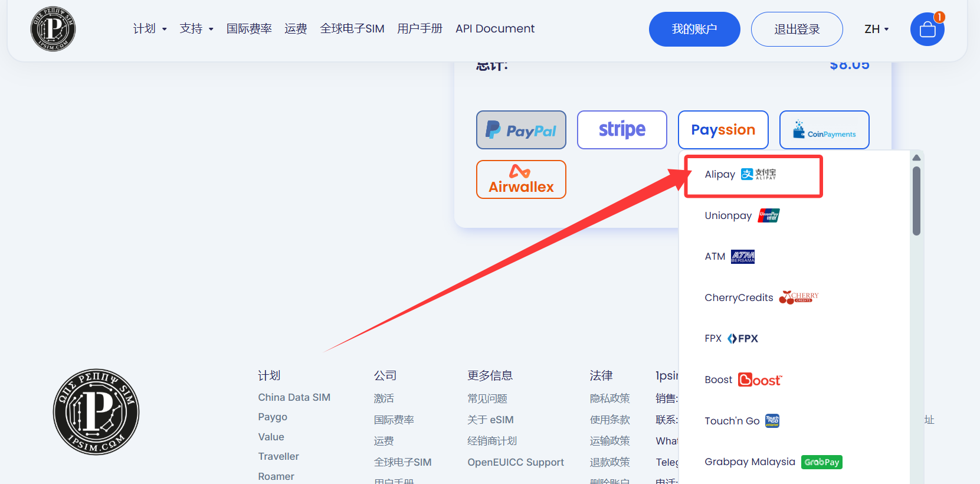Open Traveller footer link
The width and height of the screenshot is (980, 484).
[x=278, y=456]
